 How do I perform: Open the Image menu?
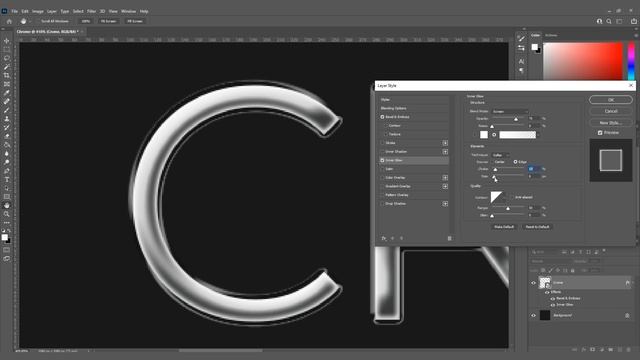coord(38,11)
